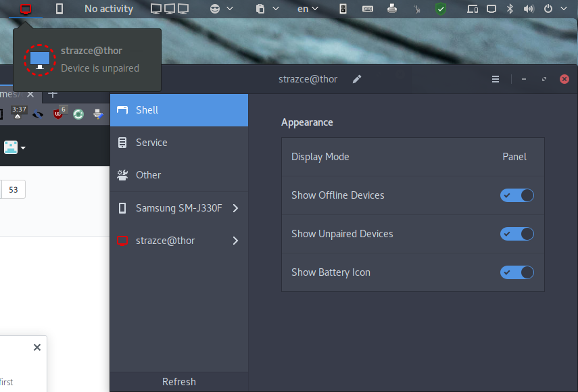Click the blue slashed-eye extension icon
The width and height of the screenshot is (578, 392).
click(x=38, y=115)
